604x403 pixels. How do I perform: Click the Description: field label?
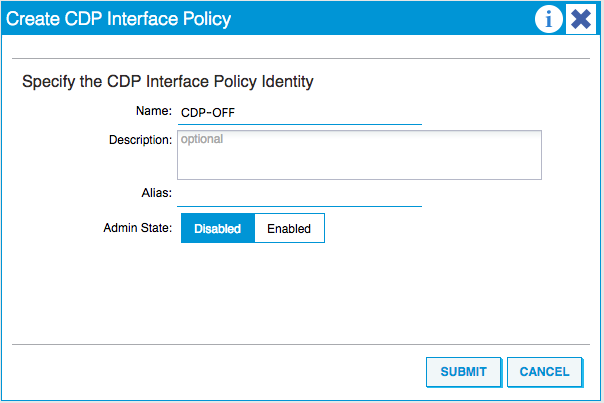point(140,140)
